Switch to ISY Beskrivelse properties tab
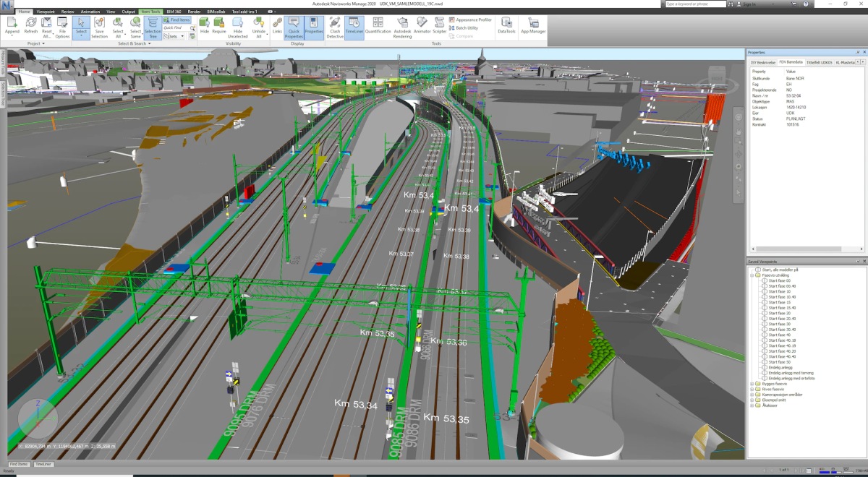The height and width of the screenshot is (477, 868). click(x=762, y=62)
